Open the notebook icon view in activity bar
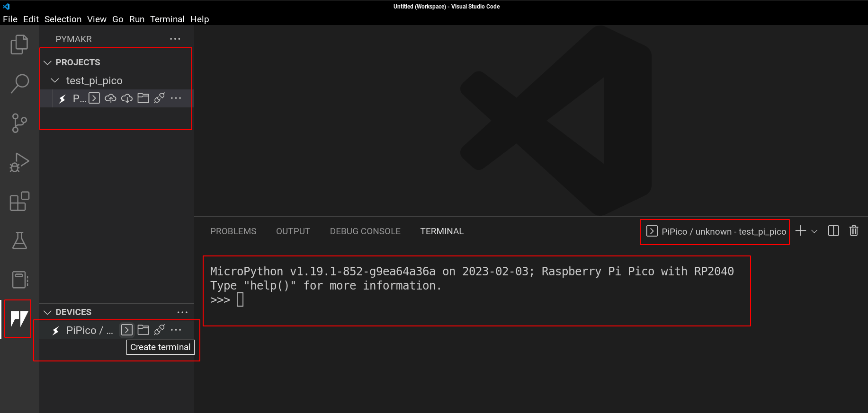The image size is (868, 413). [x=19, y=280]
